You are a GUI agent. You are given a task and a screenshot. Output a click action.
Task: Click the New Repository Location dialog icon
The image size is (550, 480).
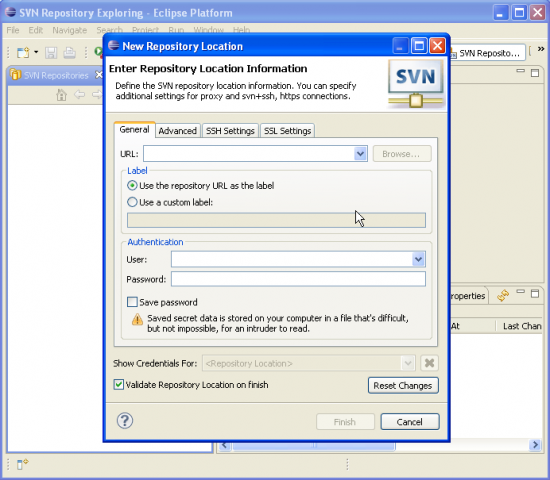(x=114, y=45)
